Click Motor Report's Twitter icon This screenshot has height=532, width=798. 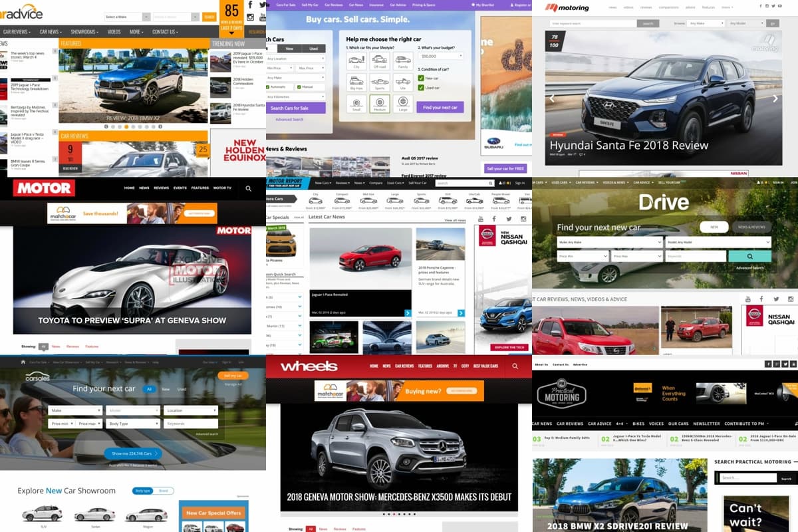pos(509,219)
